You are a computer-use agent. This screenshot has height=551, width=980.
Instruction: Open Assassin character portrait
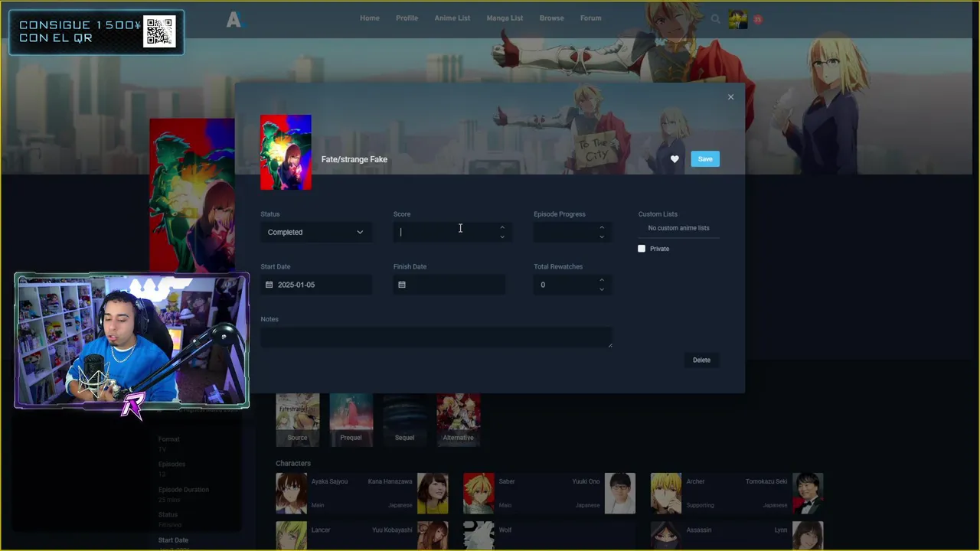(x=666, y=536)
